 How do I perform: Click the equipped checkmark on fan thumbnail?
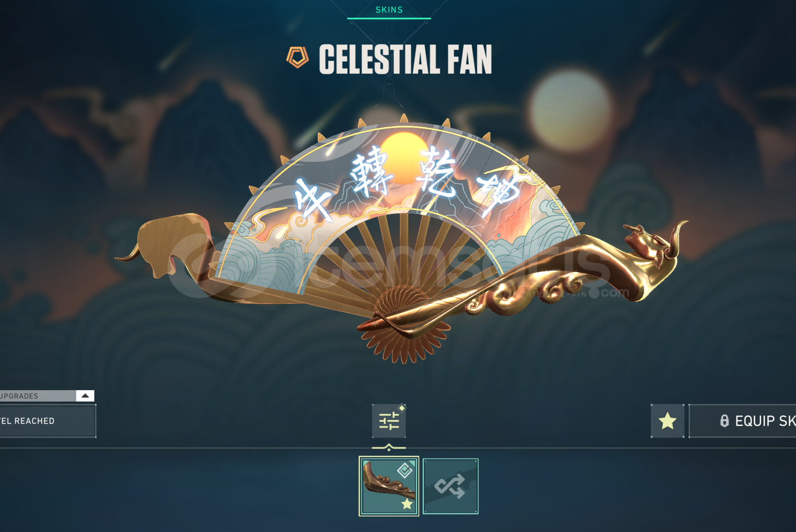405,470
